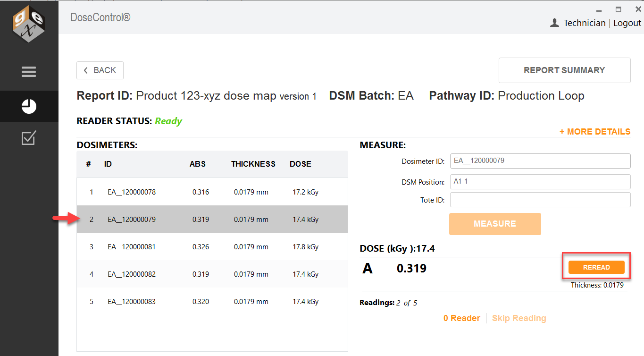Viewport: 644px width, 356px height.
Task: Click the THICKNESS column header
Action: coord(253,164)
